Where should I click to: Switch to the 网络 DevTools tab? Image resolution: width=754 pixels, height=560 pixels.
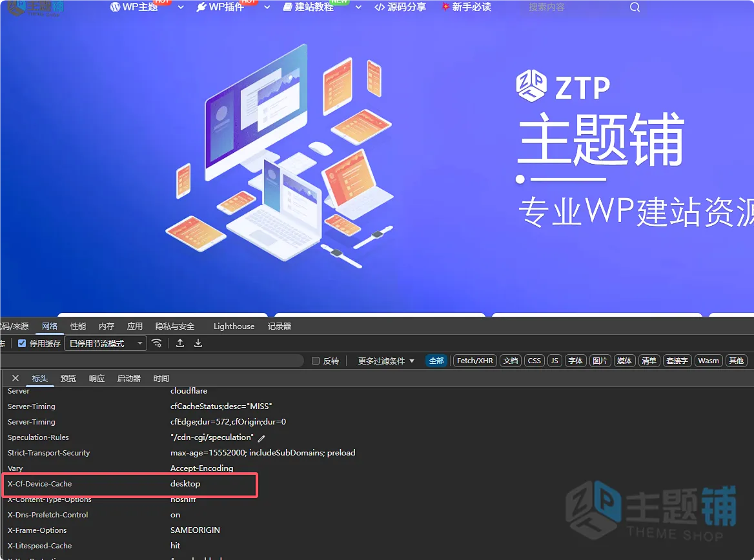point(50,326)
